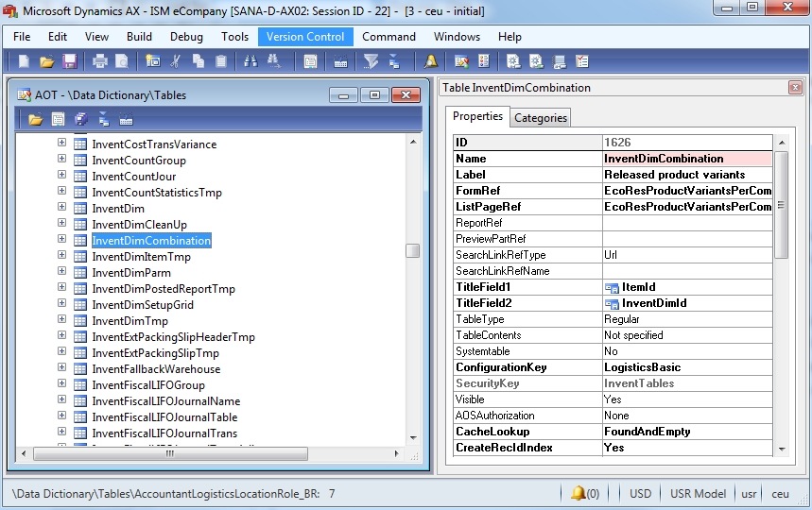Expand the InventDimCombination table node
This screenshot has height=510, width=812.
pos(61,238)
